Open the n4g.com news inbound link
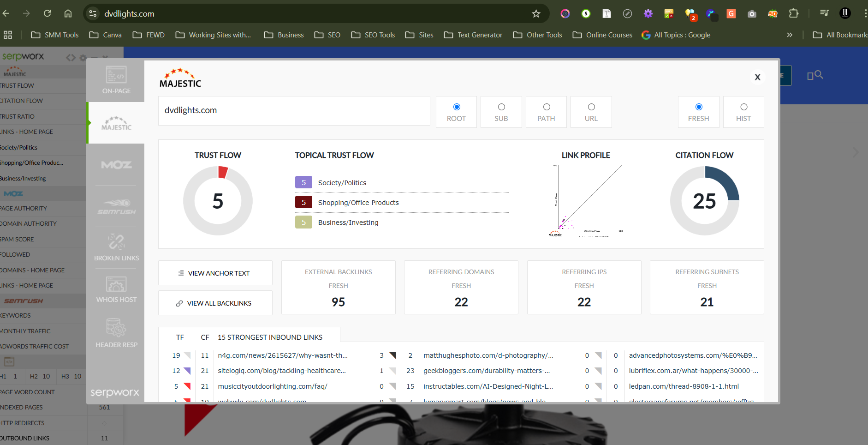This screenshot has width=868, height=445. point(283,355)
